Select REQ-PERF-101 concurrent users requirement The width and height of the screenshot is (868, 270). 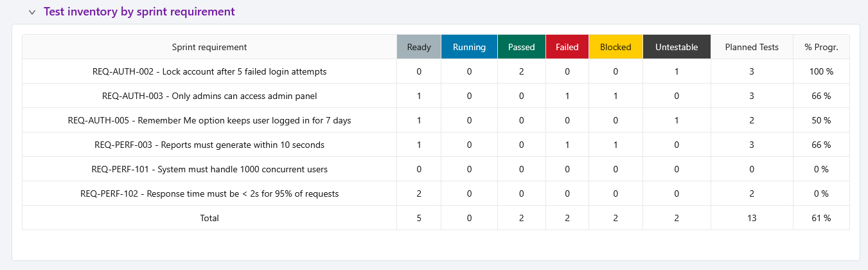coord(209,169)
